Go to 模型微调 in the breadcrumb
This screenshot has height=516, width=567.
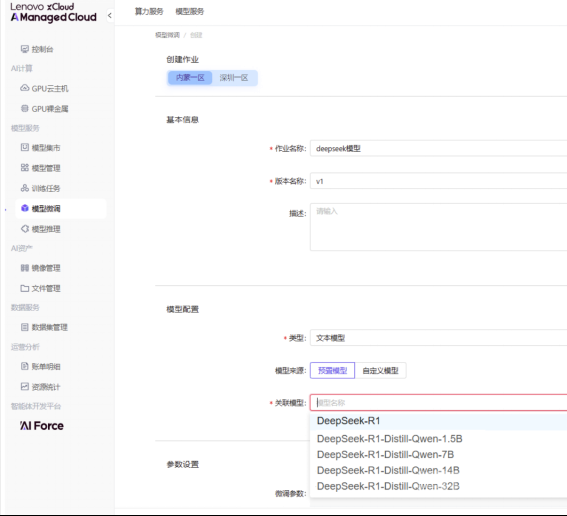click(x=167, y=35)
